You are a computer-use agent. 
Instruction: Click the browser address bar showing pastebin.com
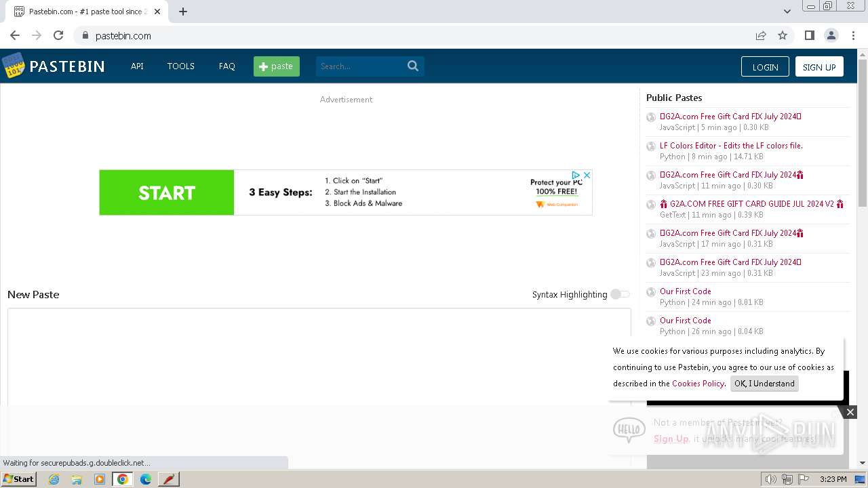414,35
